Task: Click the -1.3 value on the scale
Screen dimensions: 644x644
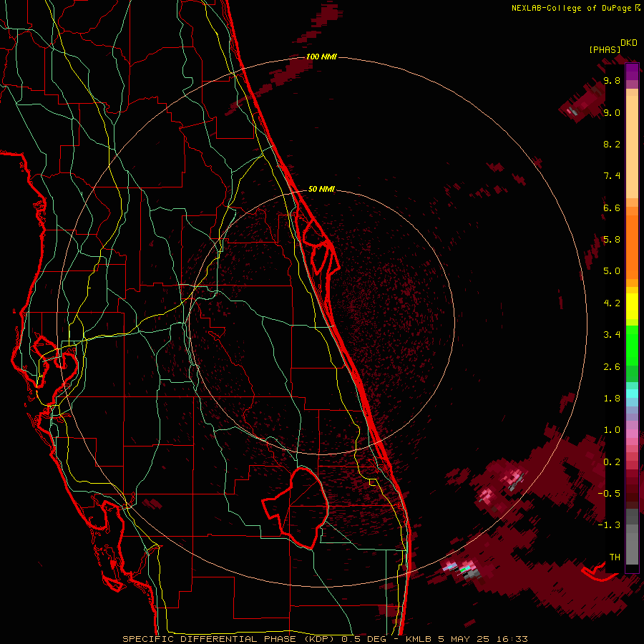Action: tap(609, 525)
